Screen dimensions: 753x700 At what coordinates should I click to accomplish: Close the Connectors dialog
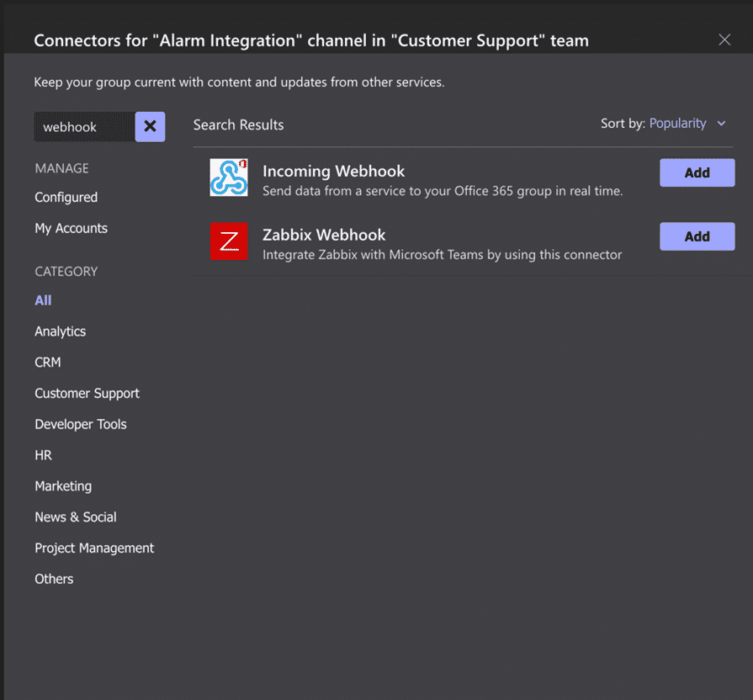point(724,40)
